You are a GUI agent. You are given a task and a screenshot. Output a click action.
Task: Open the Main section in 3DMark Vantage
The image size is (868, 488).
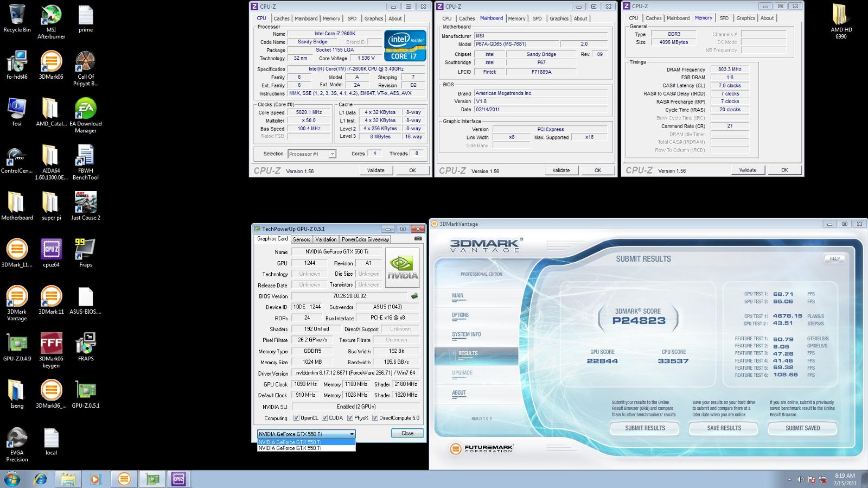pos(457,296)
